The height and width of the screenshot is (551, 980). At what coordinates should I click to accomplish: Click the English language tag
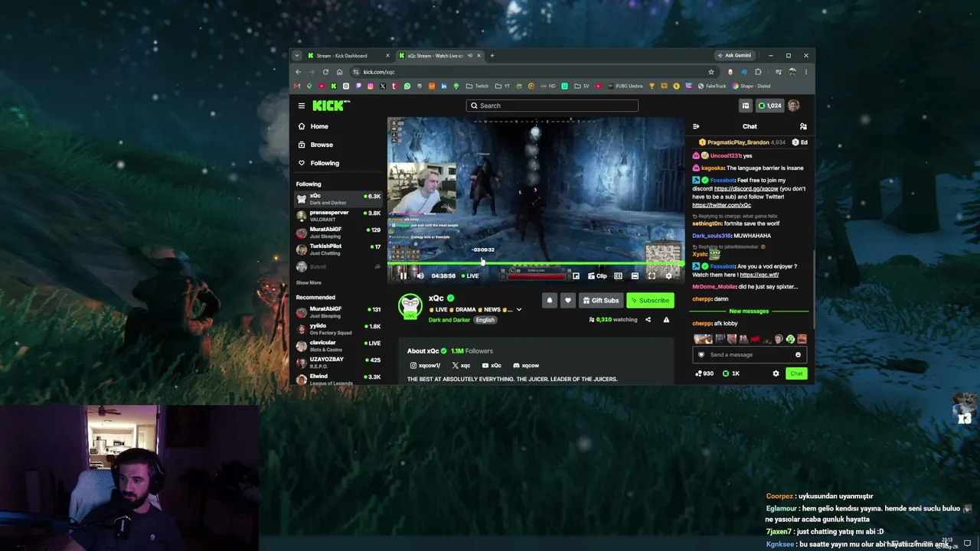(x=485, y=320)
